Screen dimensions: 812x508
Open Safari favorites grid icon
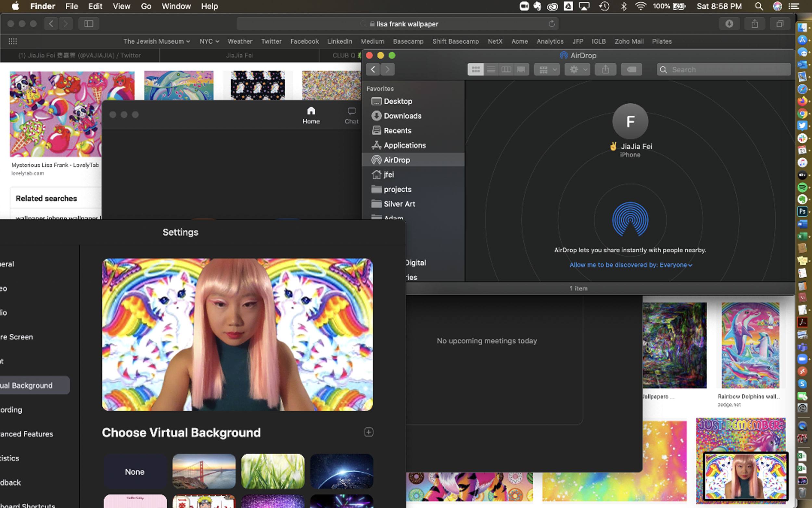tap(13, 41)
